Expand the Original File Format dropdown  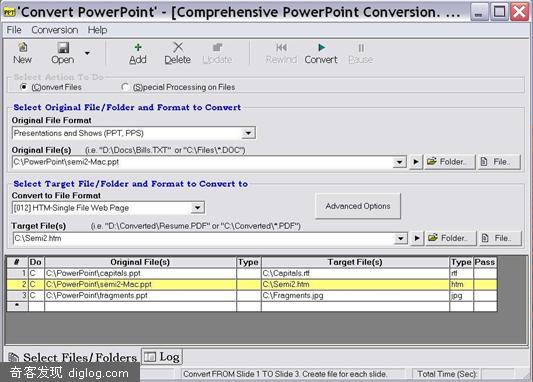pos(248,133)
